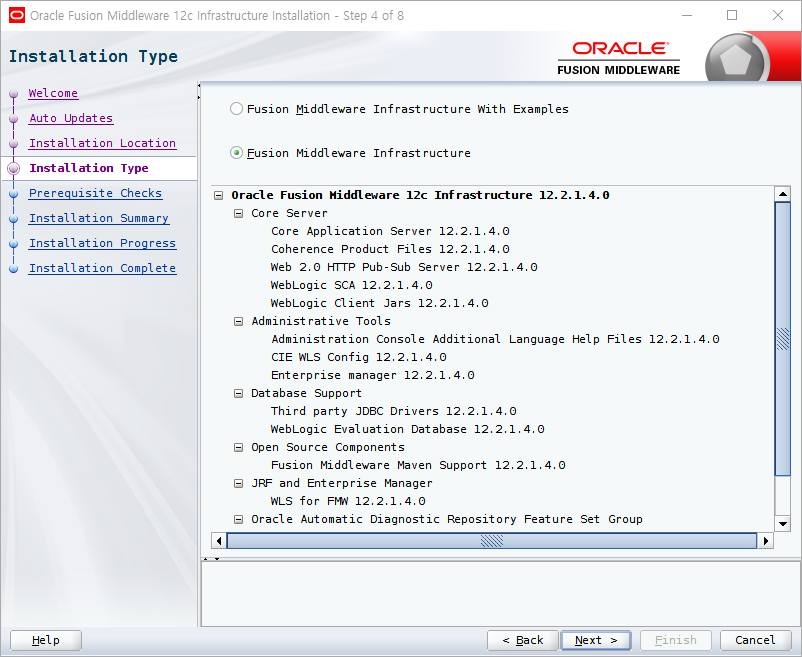Select CIE WLS Config 12.2.1.4.0
The height and width of the screenshot is (657, 802).
point(359,357)
